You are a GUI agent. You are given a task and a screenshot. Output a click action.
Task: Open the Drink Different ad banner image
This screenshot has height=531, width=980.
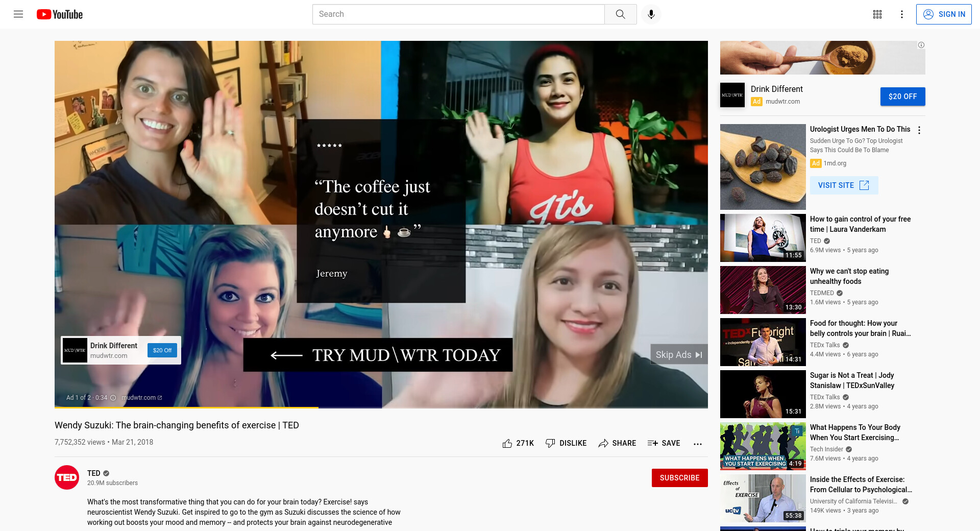[822, 58]
